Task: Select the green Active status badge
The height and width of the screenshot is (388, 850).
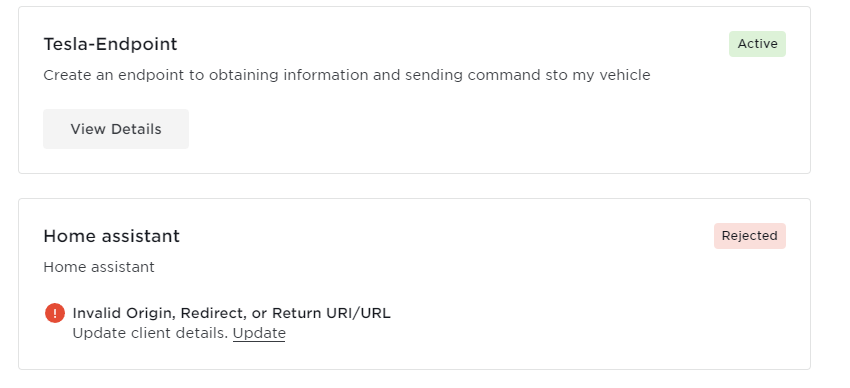Action: click(x=757, y=44)
